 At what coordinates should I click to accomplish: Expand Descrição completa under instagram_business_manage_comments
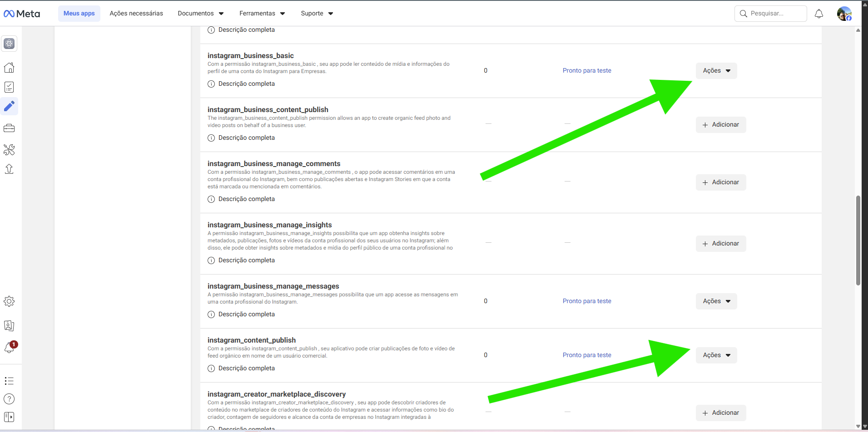(246, 199)
